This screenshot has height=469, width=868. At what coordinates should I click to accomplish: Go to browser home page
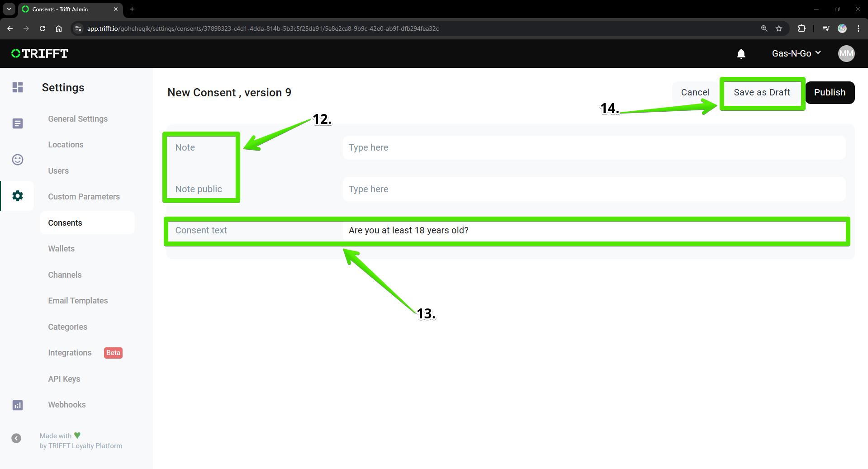coord(59,28)
